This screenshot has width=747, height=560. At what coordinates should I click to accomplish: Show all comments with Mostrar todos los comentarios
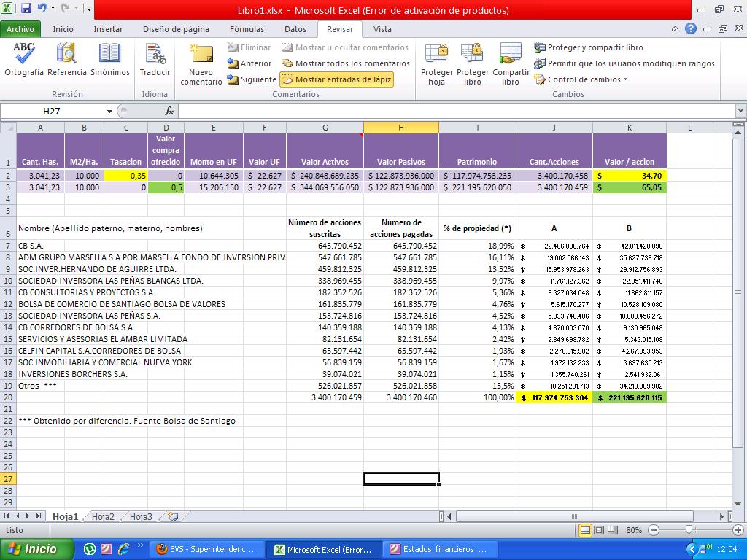346,63
